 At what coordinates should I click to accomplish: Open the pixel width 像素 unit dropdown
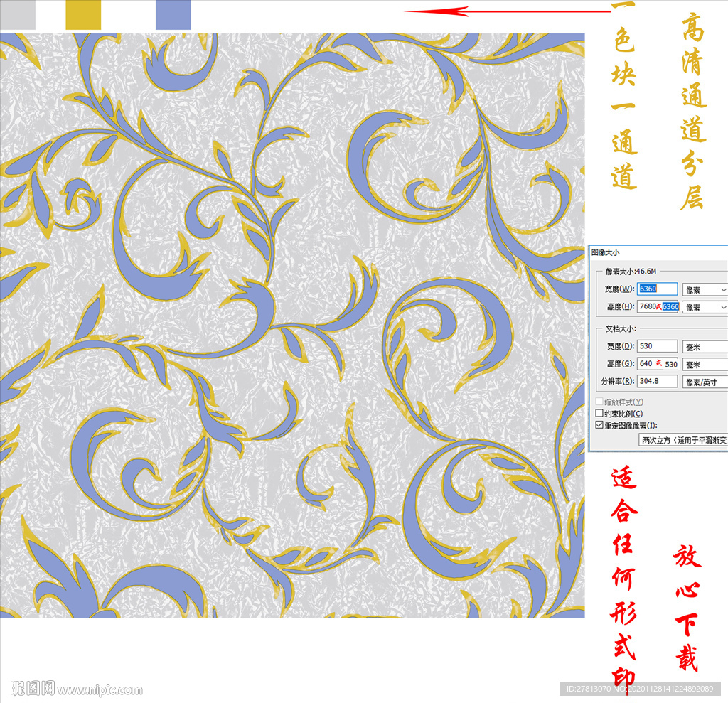(705, 290)
